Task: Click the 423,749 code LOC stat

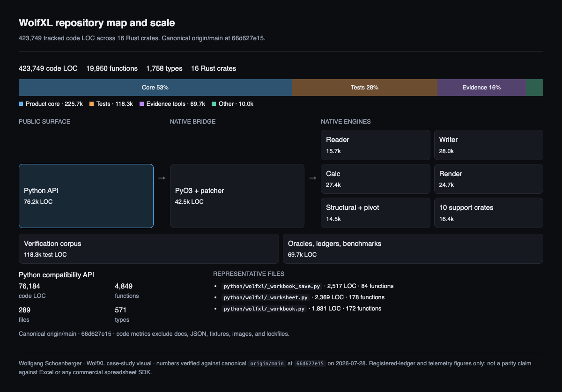Action: click(48, 68)
